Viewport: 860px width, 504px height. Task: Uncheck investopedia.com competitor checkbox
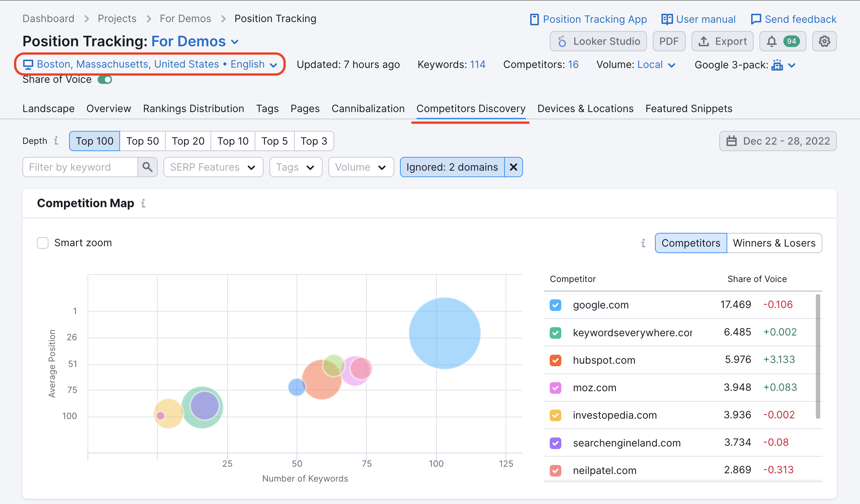tap(555, 415)
